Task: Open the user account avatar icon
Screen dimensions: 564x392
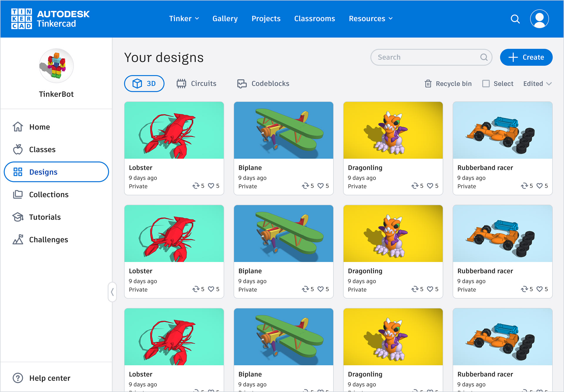Action: tap(539, 19)
